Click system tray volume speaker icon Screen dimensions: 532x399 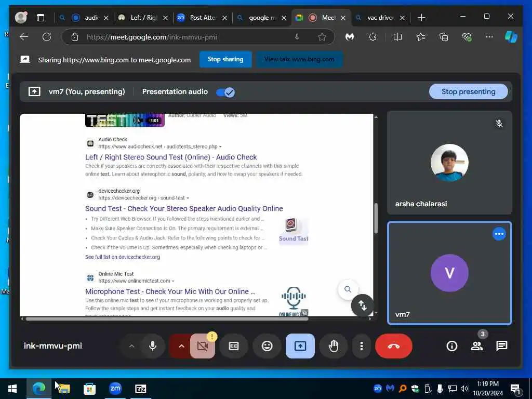(464, 389)
